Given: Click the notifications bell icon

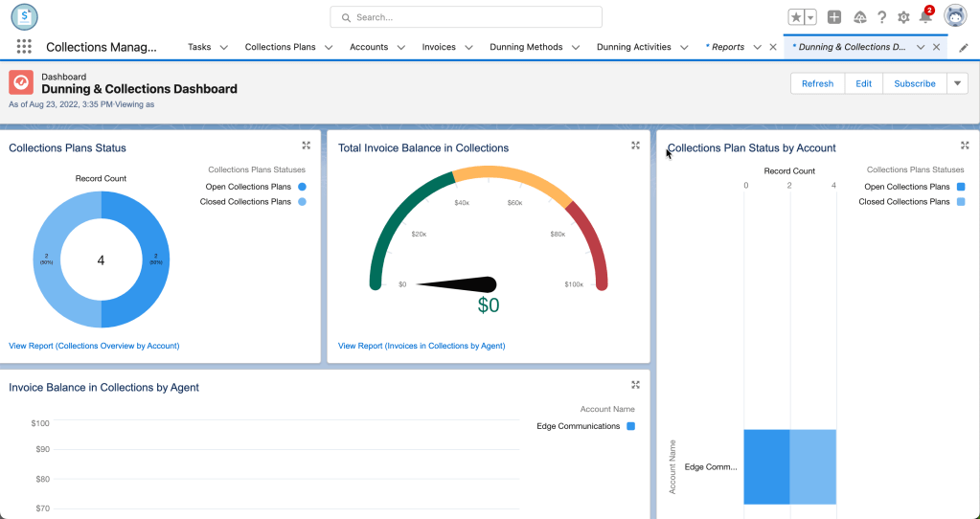Looking at the screenshot, I should point(925,17).
